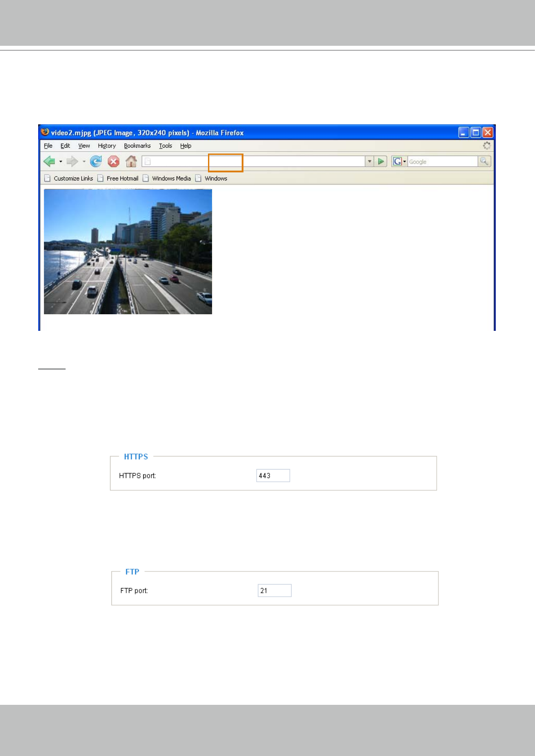Viewport: 535px width, 756px height.
Task: Click the HTTPS port input field
Action: click(x=273, y=475)
